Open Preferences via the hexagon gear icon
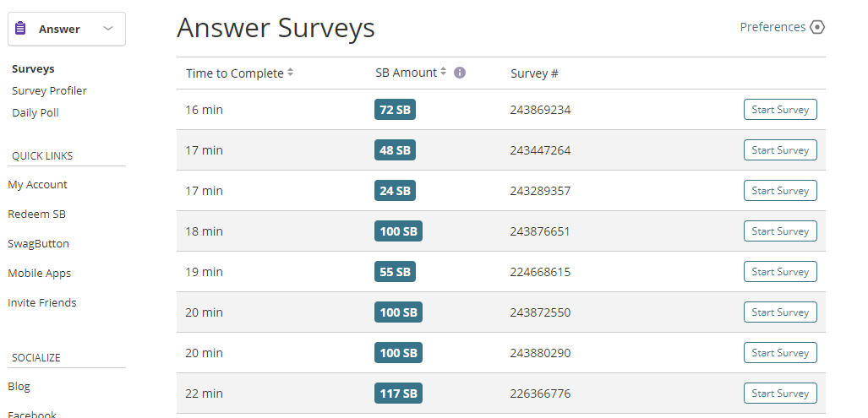 tap(816, 27)
